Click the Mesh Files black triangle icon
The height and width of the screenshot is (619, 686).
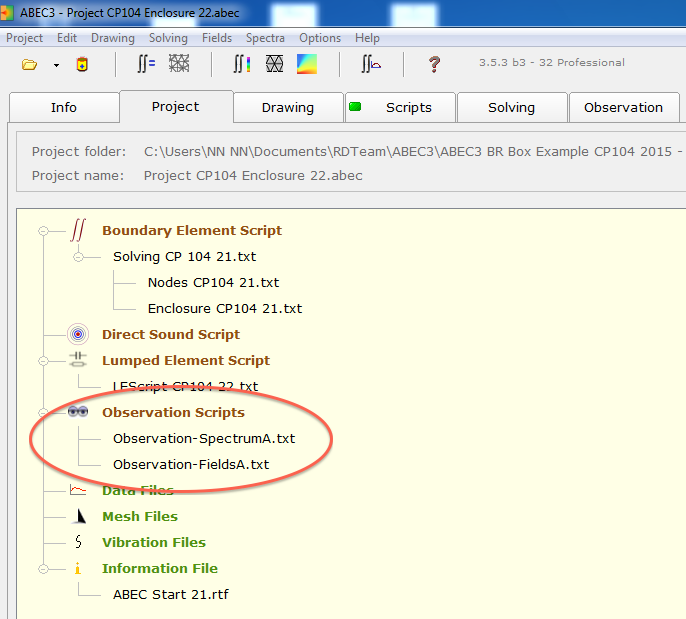click(x=80, y=516)
